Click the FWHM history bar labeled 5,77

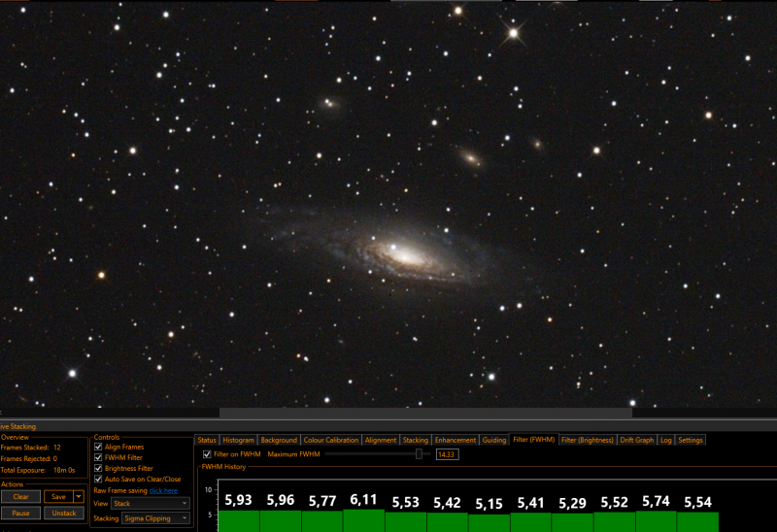pyautogui.click(x=322, y=521)
